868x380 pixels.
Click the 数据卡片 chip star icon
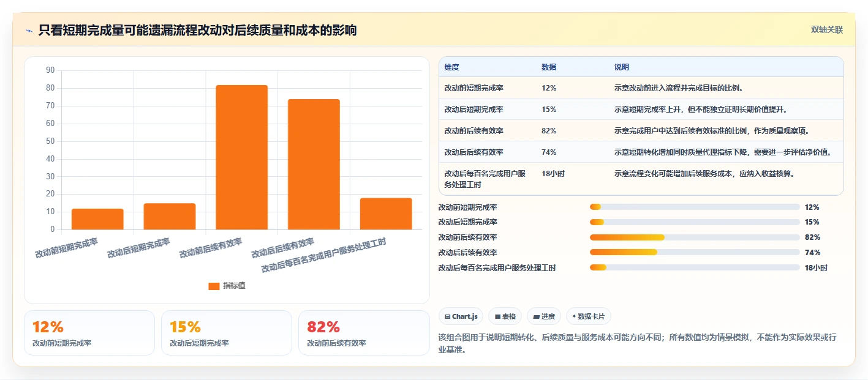[574, 317]
